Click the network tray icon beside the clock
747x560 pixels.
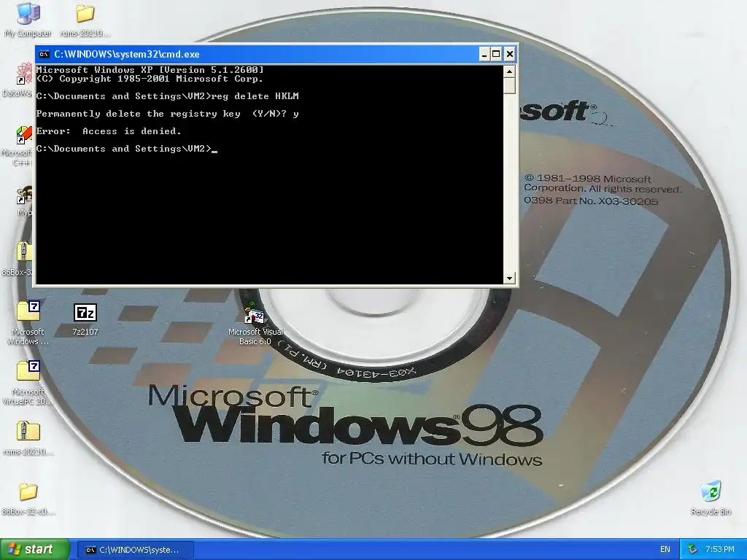pyautogui.click(x=692, y=550)
